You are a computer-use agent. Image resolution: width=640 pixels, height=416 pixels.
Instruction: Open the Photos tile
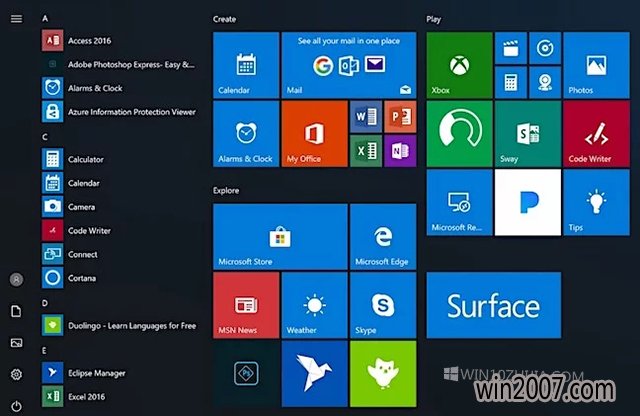coord(597,65)
